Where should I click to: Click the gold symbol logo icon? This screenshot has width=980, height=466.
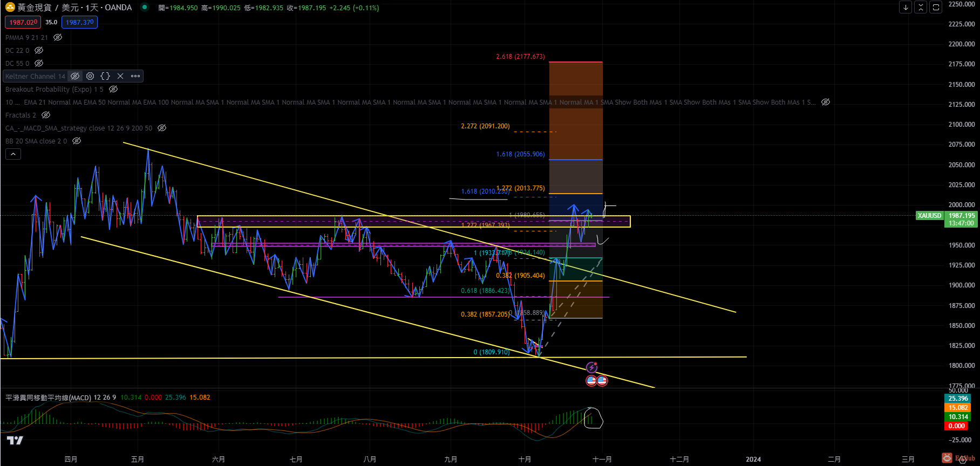10,8
